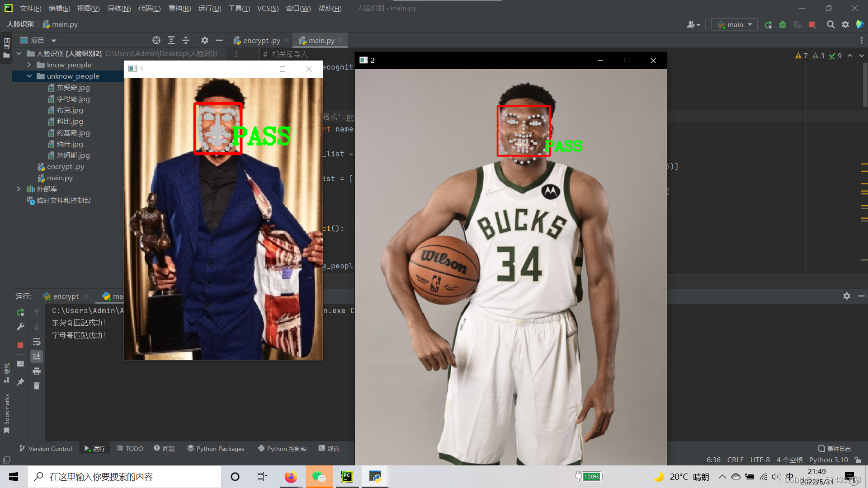
Task: Stop execution in the top toolbar
Action: point(812,24)
